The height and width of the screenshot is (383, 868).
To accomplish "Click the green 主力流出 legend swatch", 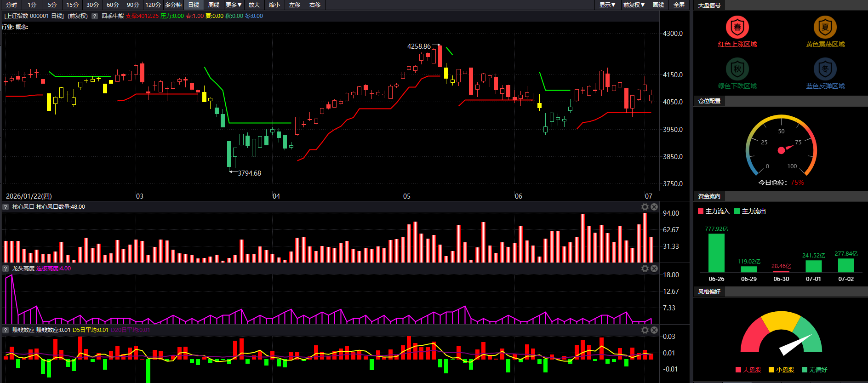I will pyautogui.click(x=737, y=211).
